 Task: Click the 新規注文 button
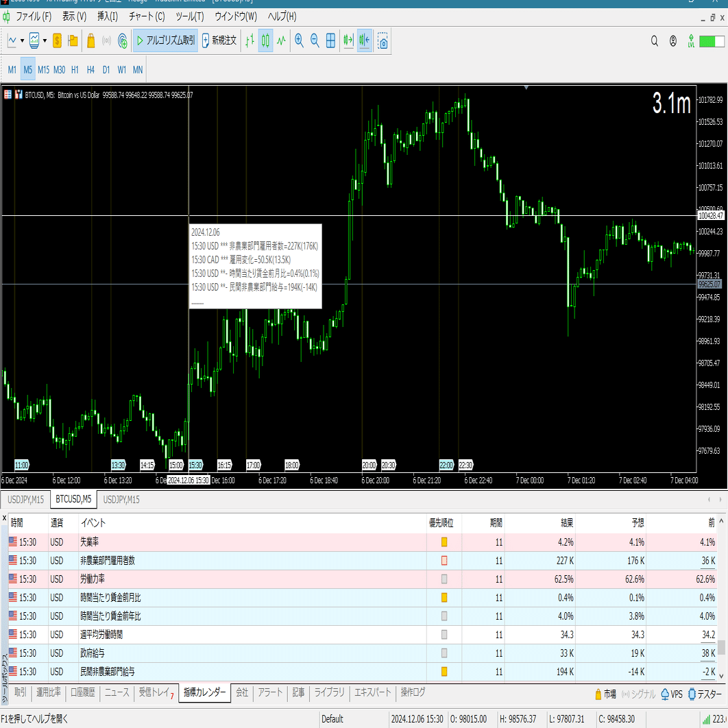click(x=219, y=40)
